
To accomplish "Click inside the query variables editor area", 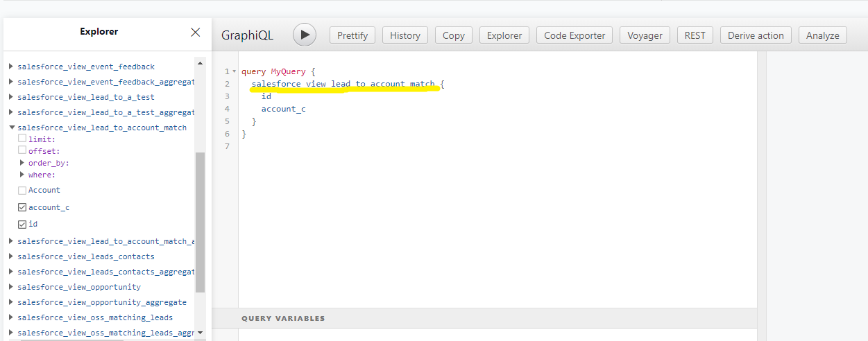I will coord(497,335).
